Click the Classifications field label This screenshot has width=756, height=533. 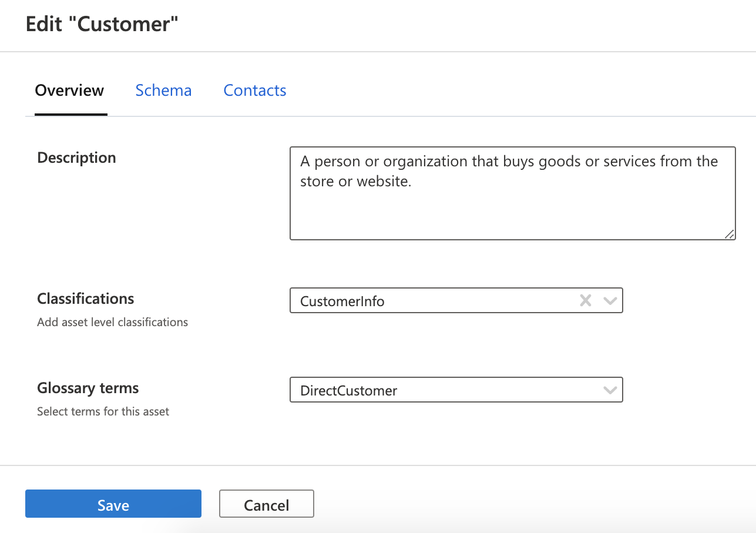(x=86, y=299)
